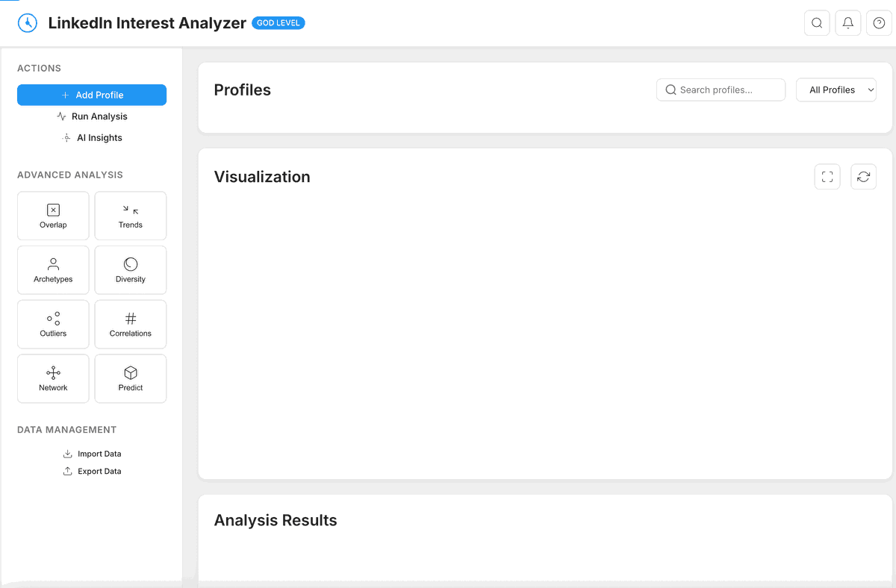Export data from Data Management
The image size is (896, 588).
click(92, 471)
